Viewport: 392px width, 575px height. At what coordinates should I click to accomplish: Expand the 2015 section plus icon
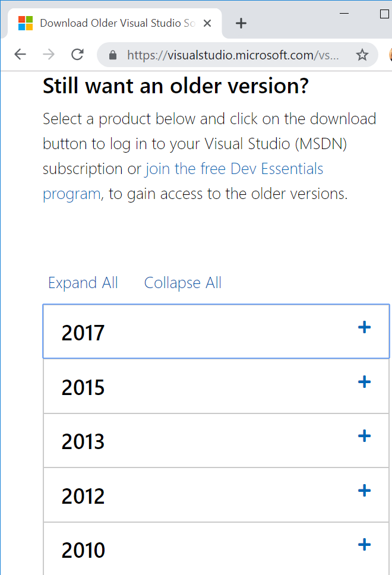pyautogui.click(x=364, y=382)
